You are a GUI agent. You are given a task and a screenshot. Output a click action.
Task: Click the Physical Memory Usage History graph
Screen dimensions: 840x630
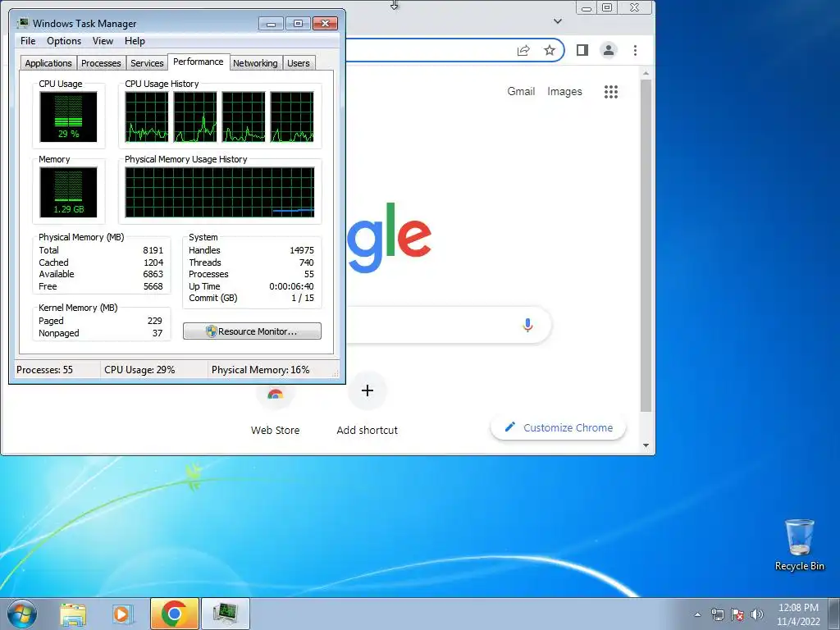click(x=220, y=192)
